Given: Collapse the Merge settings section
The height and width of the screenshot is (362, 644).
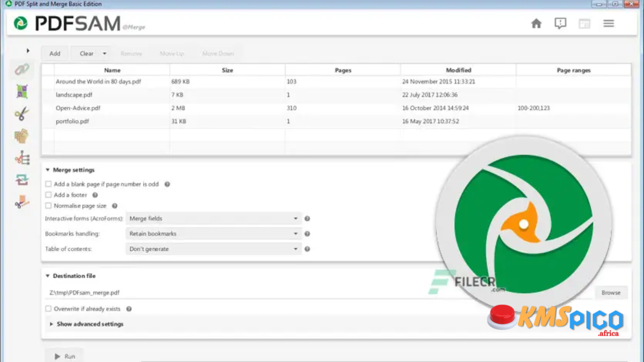Looking at the screenshot, I should click(x=48, y=170).
